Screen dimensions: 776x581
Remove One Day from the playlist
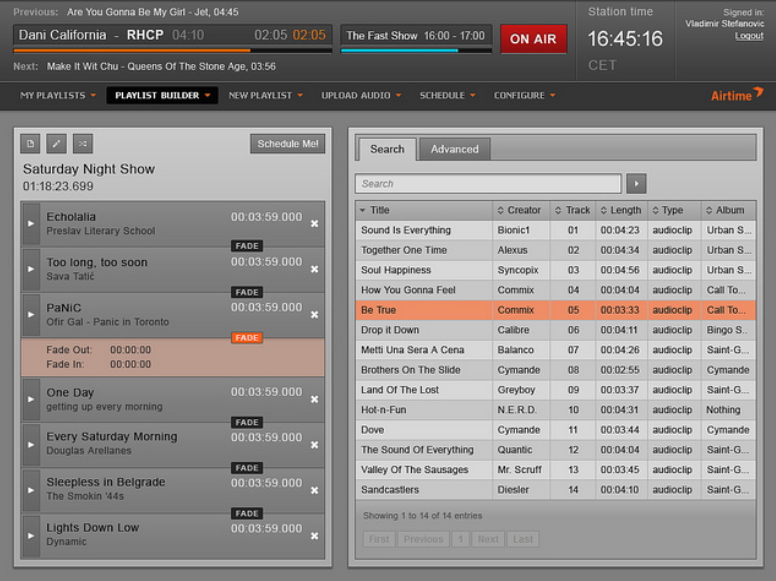314,399
